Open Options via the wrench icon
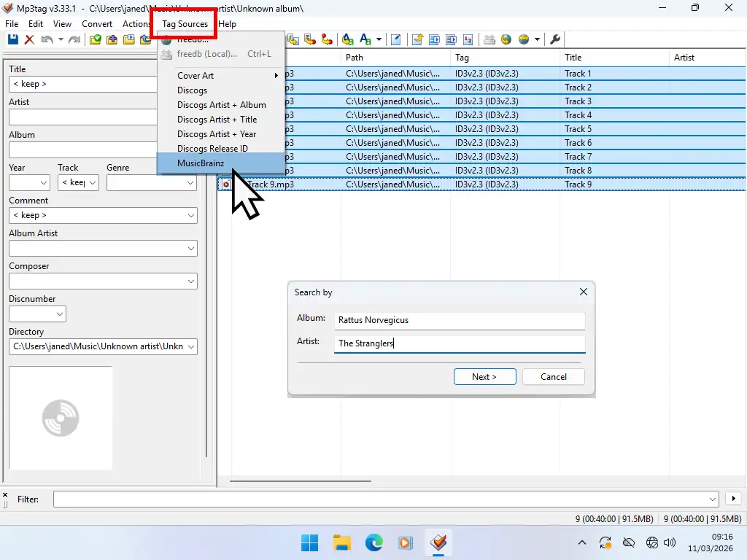Viewport: 747px width, 560px height. (x=555, y=39)
